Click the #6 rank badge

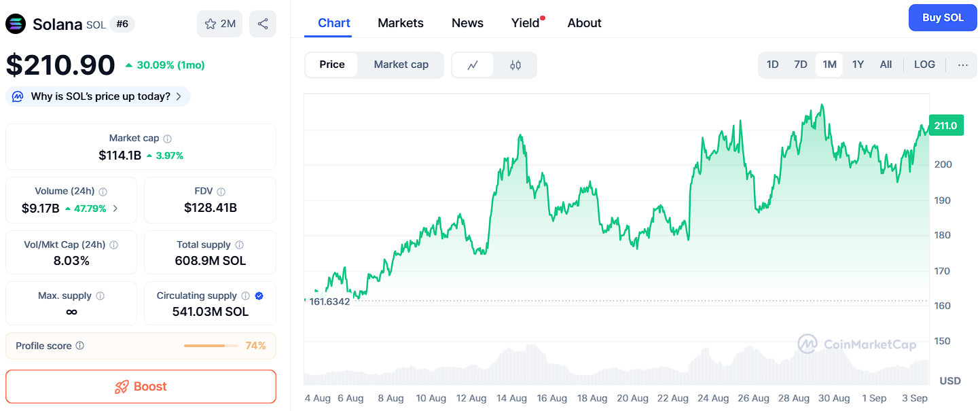coord(122,24)
